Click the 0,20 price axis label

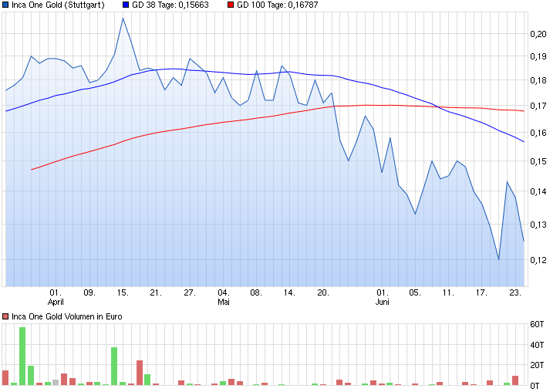point(538,34)
